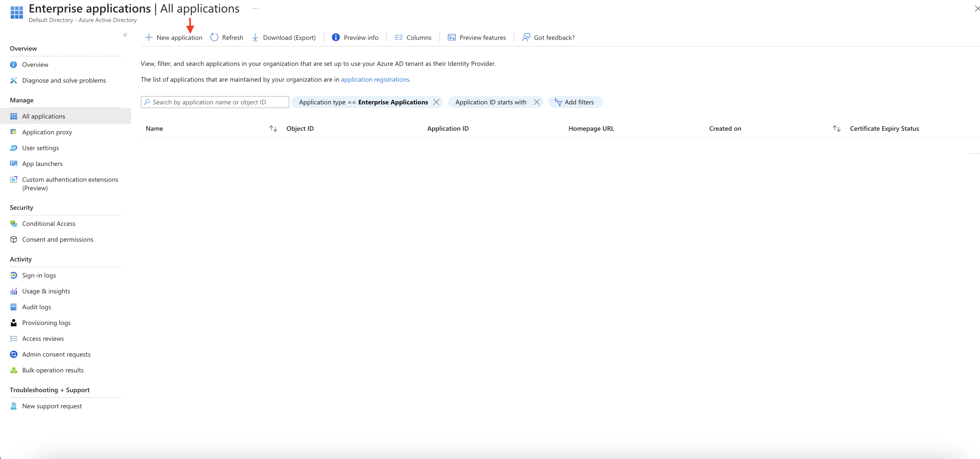This screenshot has width=980, height=459.
Task: Click the App launchers icon
Action: point(14,164)
